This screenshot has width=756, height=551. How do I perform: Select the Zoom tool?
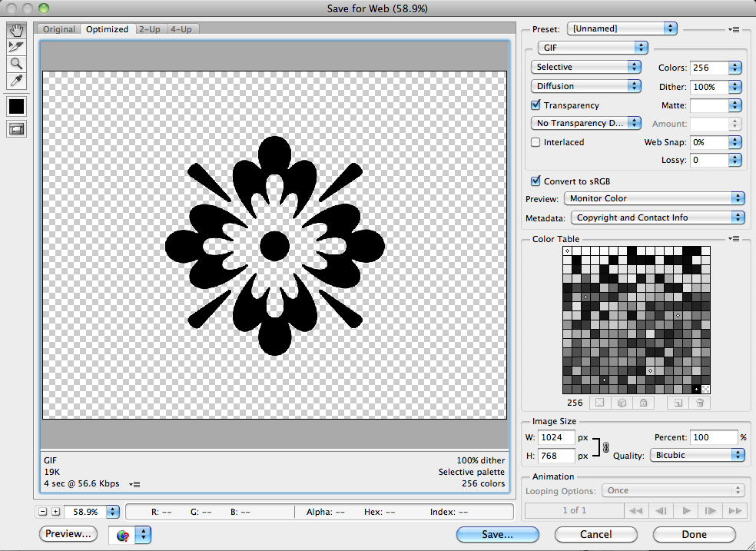point(16,64)
